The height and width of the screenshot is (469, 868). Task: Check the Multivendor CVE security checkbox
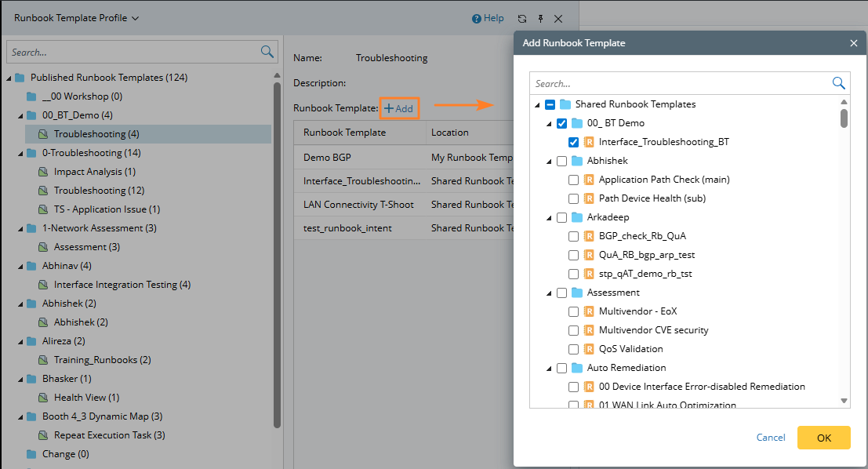click(574, 330)
